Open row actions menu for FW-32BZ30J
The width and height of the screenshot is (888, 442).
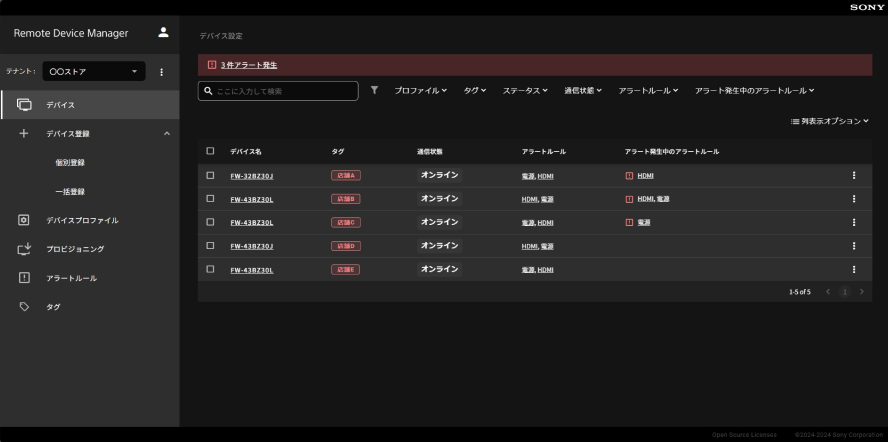pyautogui.click(x=853, y=175)
